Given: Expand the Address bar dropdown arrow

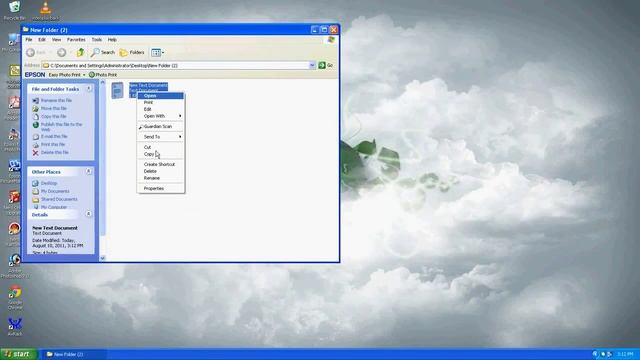Looking at the screenshot, I should tap(312, 65).
